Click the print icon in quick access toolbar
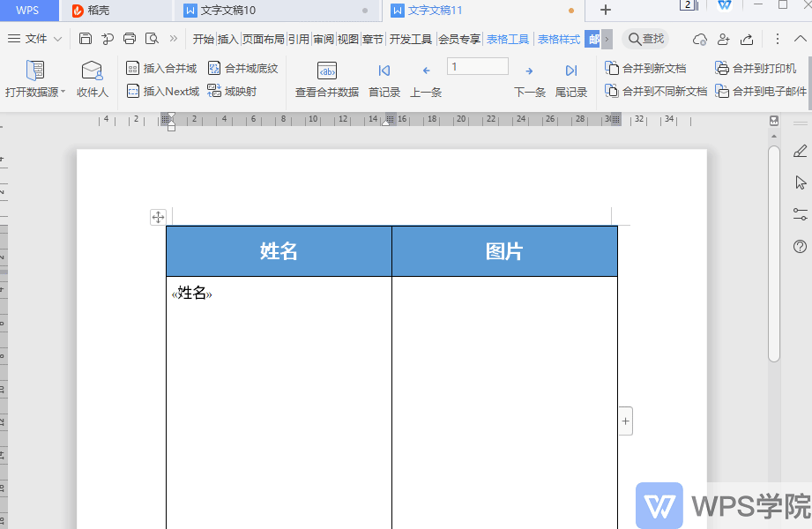The height and width of the screenshot is (529, 812). coord(129,39)
